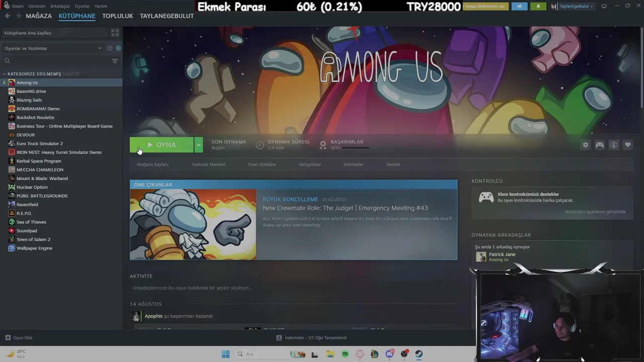Open the Tartışmalar link
Screen dimensions: 644x362
309,164
